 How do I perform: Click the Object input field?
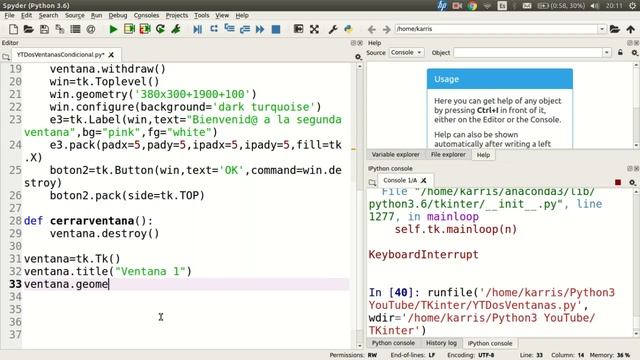528,53
